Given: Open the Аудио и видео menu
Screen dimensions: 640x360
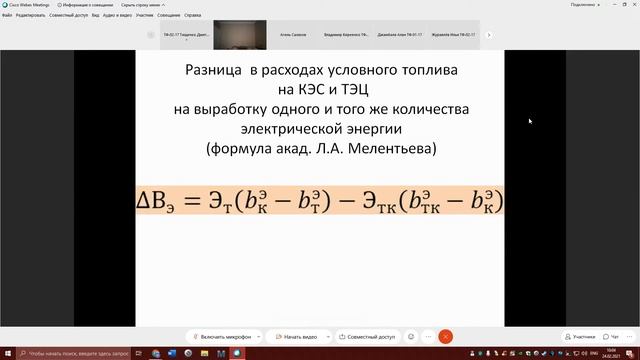Looking at the screenshot, I should [117, 15].
